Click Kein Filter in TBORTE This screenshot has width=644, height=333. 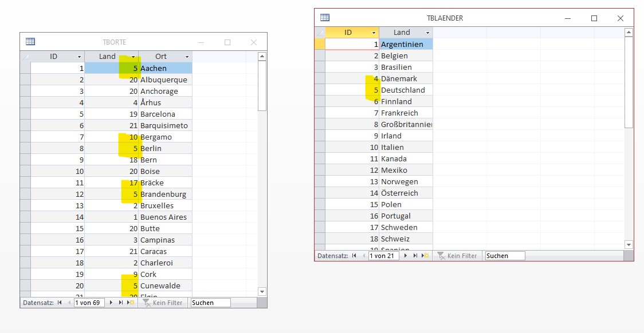click(x=162, y=303)
